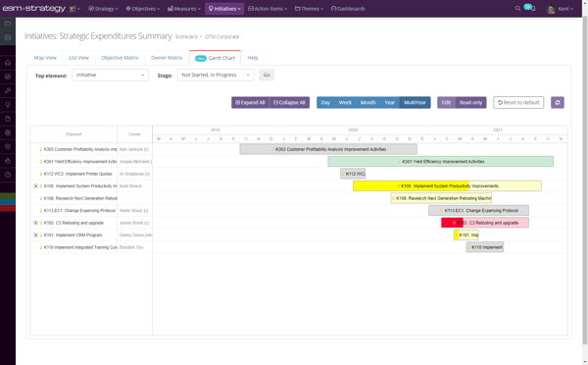Switch the Gantt chart to Read only mode
This screenshot has height=365, width=588.
click(470, 102)
